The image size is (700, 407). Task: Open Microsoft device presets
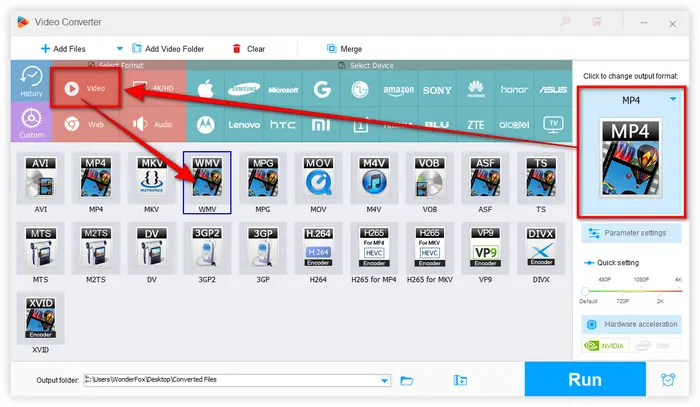click(x=283, y=89)
